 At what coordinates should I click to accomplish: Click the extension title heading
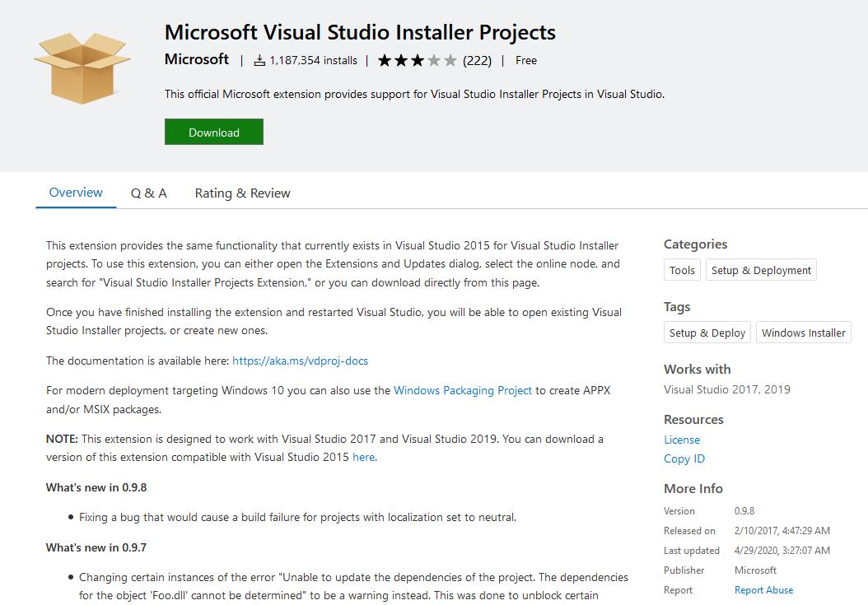tap(360, 32)
